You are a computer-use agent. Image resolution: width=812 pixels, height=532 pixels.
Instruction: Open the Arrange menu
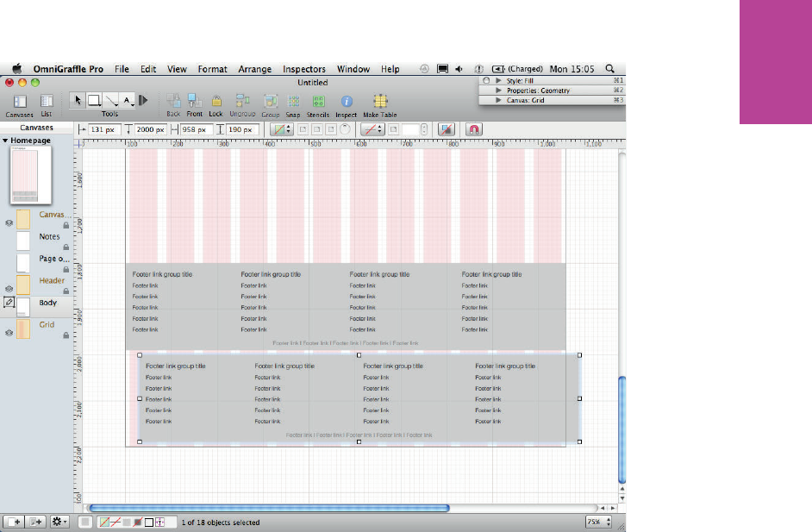pos(254,69)
